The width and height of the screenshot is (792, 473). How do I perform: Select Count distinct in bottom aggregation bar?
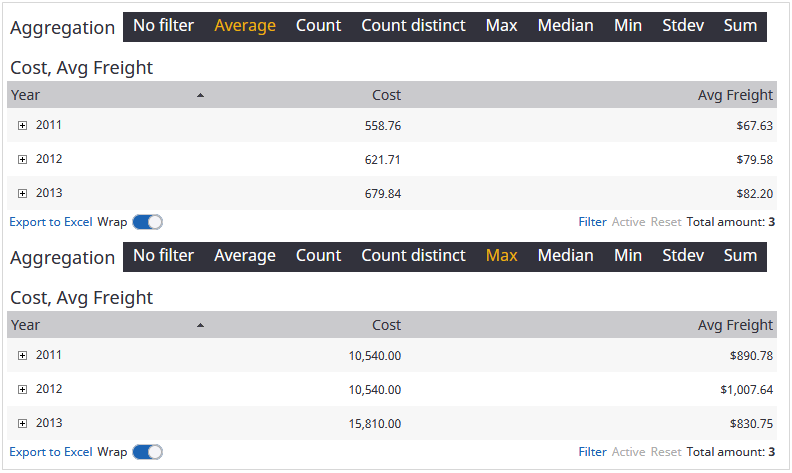[413, 256]
